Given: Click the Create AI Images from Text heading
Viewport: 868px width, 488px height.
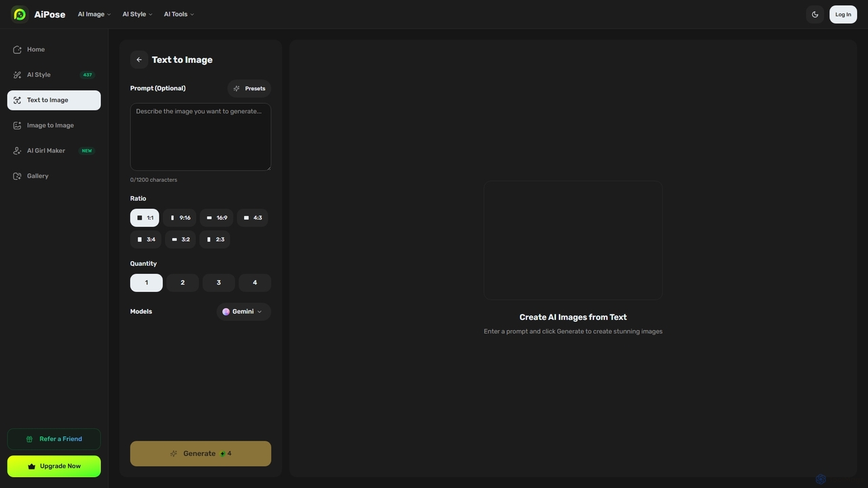Looking at the screenshot, I should 573,317.
